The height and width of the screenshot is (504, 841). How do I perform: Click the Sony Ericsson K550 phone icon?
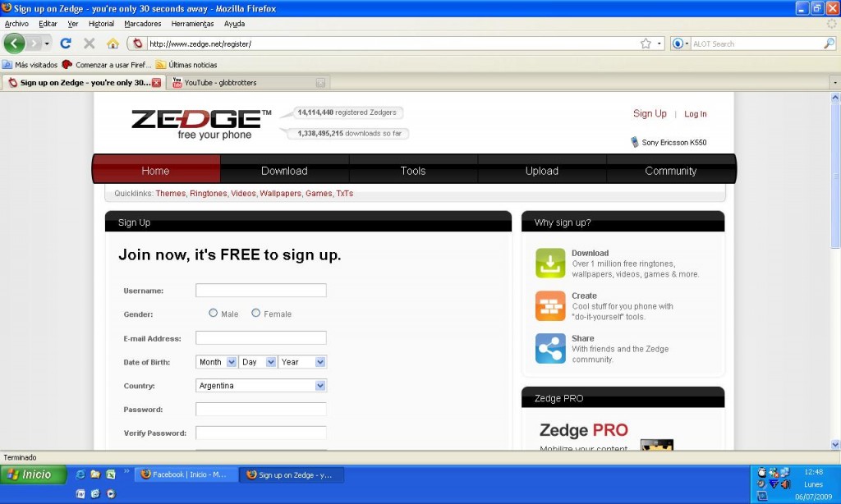pyautogui.click(x=635, y=142)
